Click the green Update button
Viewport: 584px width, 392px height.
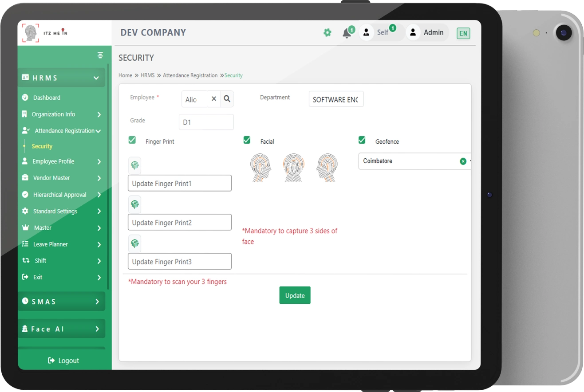coord(295,295)
